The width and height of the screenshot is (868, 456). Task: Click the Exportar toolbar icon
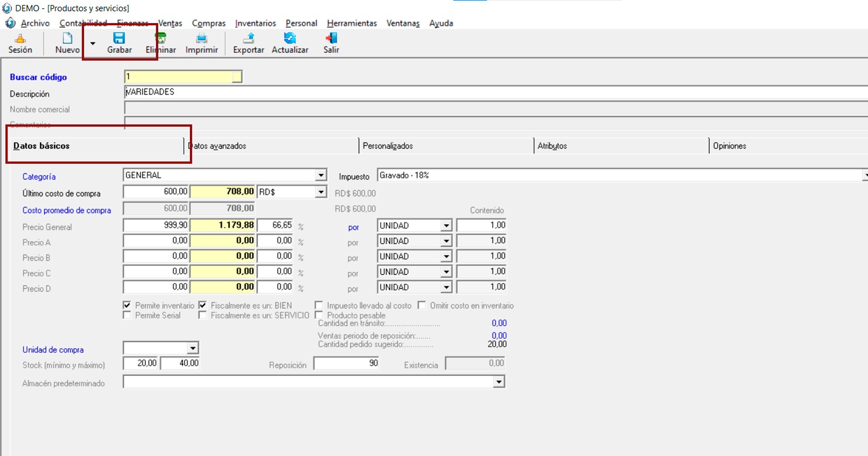point(248,38)
